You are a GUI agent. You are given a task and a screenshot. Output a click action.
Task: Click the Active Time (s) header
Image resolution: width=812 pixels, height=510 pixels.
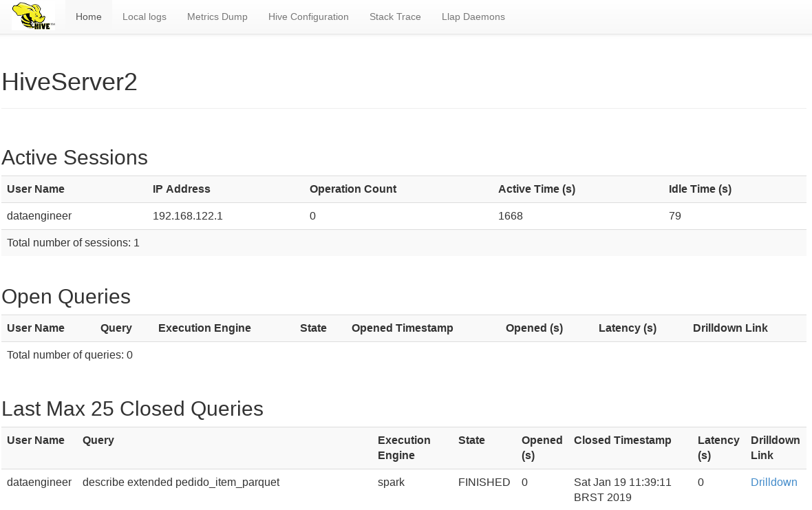537,189
